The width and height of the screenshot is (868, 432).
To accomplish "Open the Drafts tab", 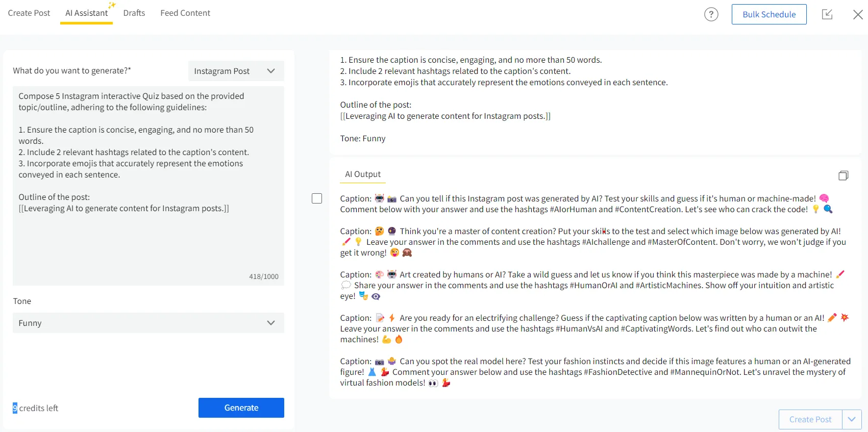I will (x=134, y=13).
